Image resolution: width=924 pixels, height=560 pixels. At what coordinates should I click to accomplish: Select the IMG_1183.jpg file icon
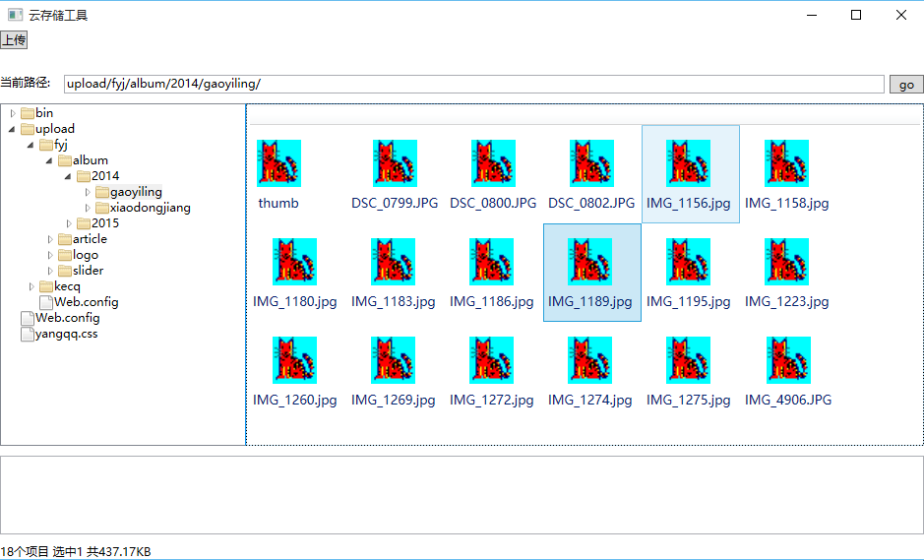click(x=393, y=262)
